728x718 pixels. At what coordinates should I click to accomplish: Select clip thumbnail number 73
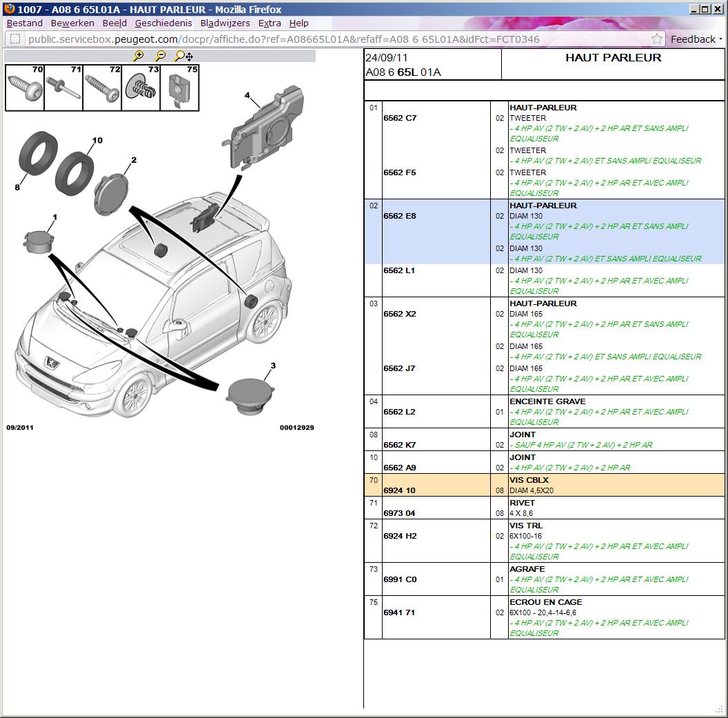pos(141,88)
